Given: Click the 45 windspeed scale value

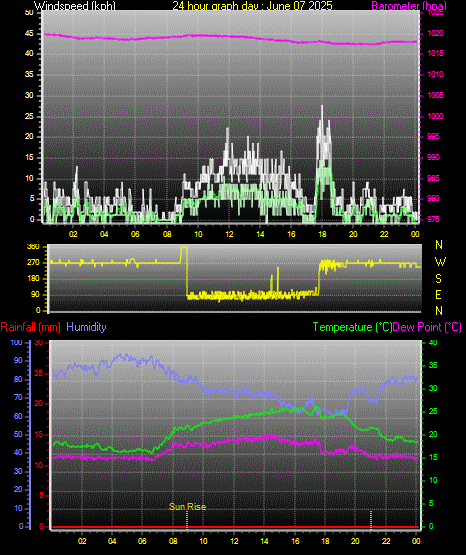Looking at the screenshot, I should [x=29, y=34].
